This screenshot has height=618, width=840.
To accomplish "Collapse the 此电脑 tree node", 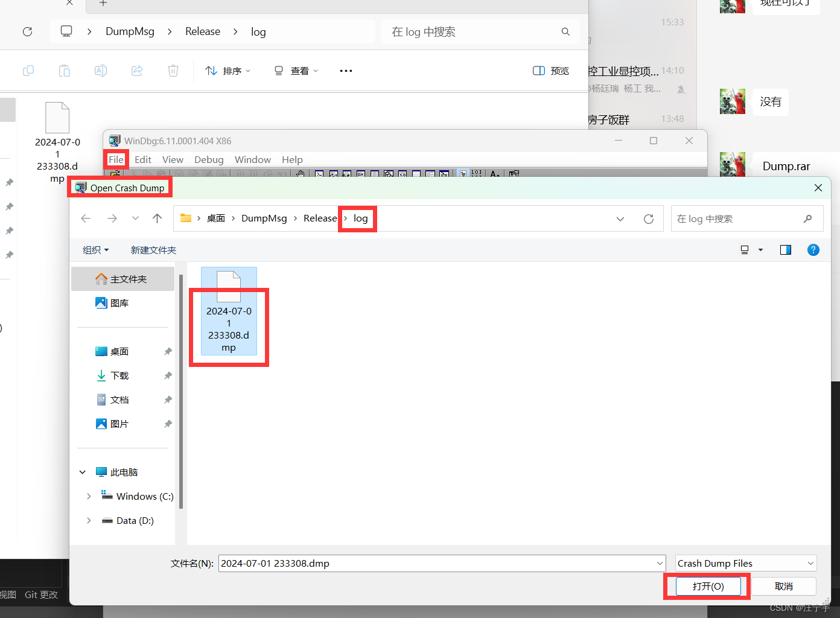I will 83,472.
